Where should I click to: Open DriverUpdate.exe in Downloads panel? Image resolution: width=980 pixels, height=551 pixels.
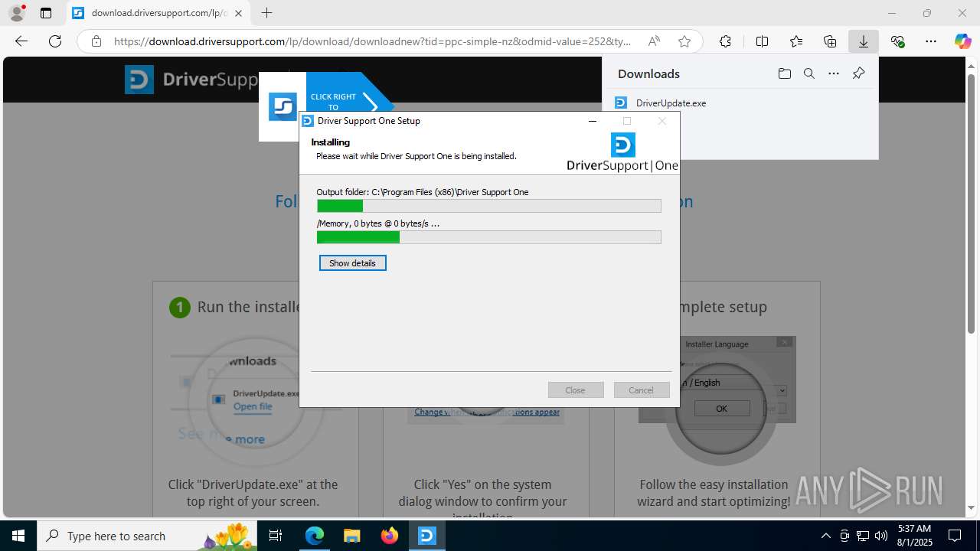[x=671, y=103]
